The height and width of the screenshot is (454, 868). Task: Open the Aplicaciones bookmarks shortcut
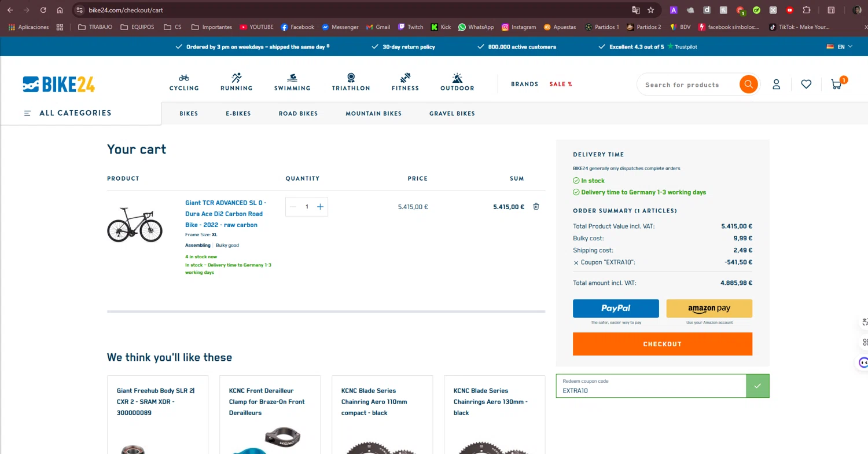click(29, 27)
